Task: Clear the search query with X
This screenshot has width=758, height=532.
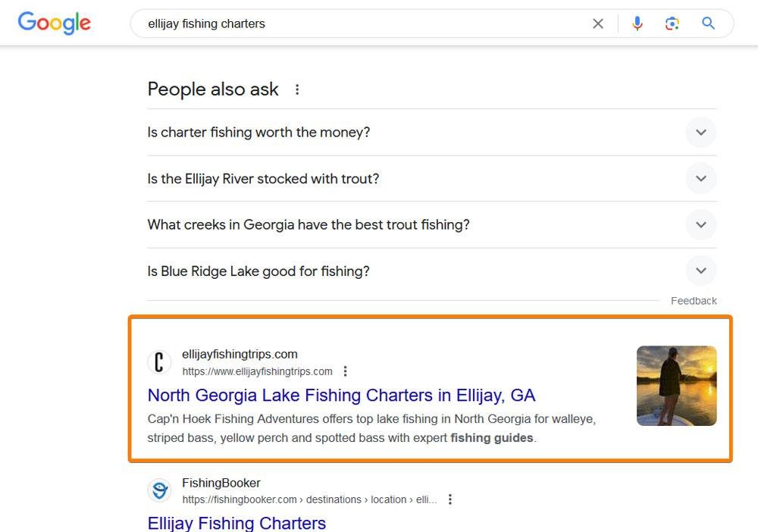Action: [598, 23]
